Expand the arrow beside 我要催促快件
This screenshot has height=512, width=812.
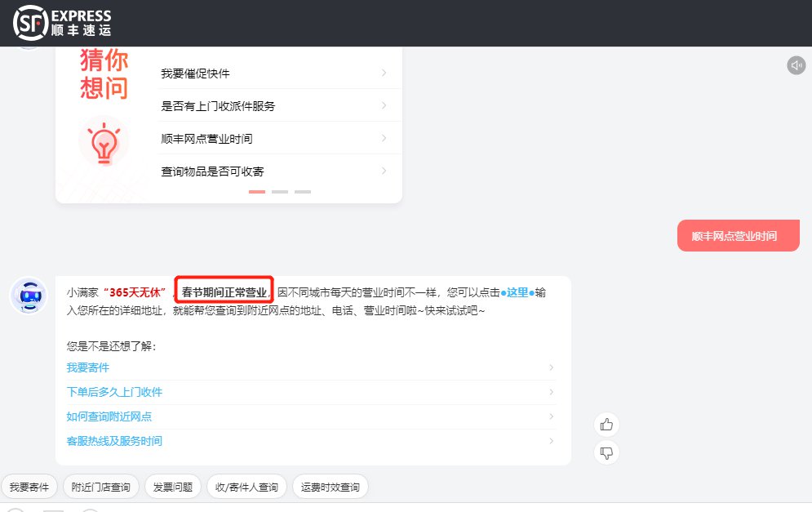coord(384,73)
